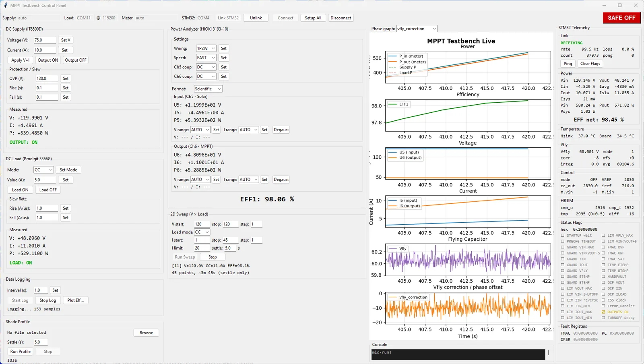
Task: Click the Connect button
Action: (x=285, y=18)
